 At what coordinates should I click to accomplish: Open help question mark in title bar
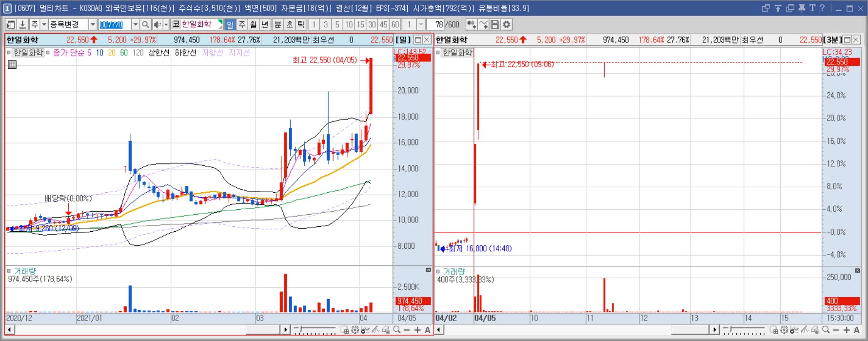point(822,8)
